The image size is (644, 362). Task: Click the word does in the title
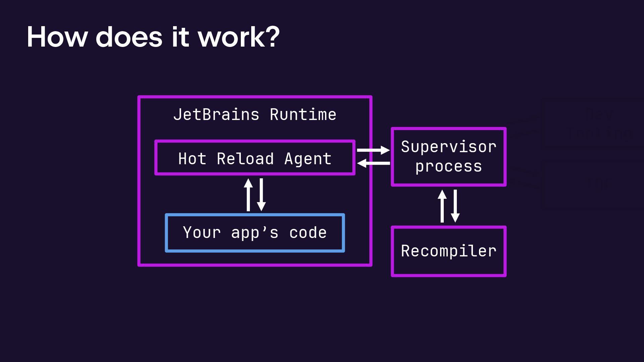(x=129, y=37)
